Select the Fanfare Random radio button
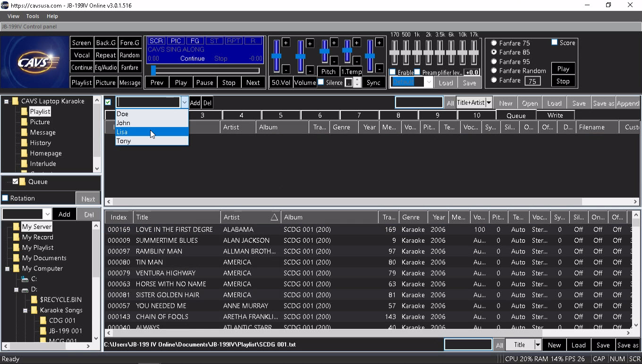642x364 pixels. tap(494, 71)
